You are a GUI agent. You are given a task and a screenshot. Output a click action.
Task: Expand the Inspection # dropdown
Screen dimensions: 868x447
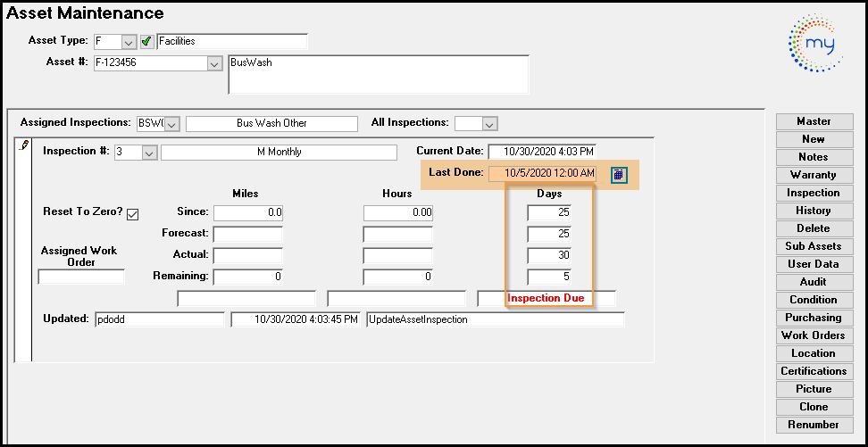pos(149,153)
